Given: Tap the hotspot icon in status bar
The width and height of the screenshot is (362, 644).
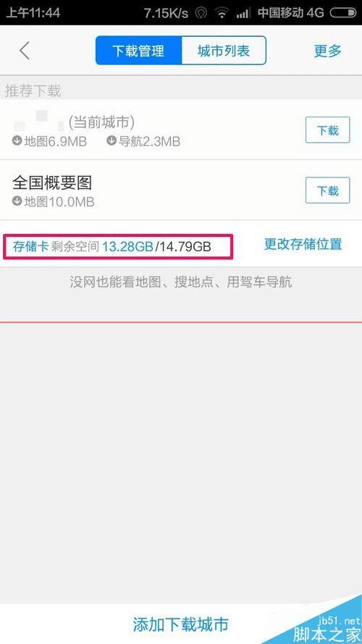Looking at the screenshot, I should tap(201, 13).
